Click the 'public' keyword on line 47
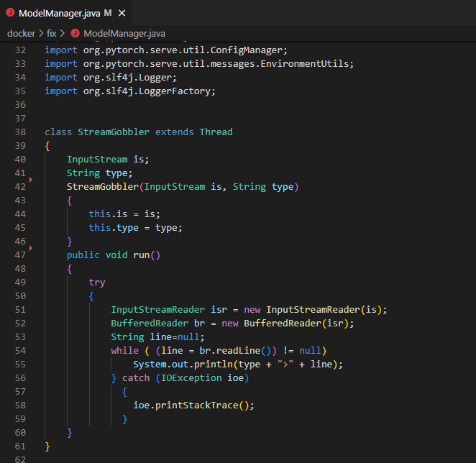The image size is (476, 463). pyautogui.click(x=83, y=255)
